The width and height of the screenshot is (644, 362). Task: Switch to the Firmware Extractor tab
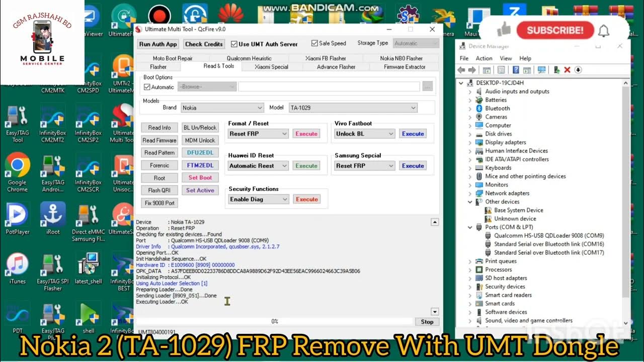pyautogui.click(x=405, y=67)
